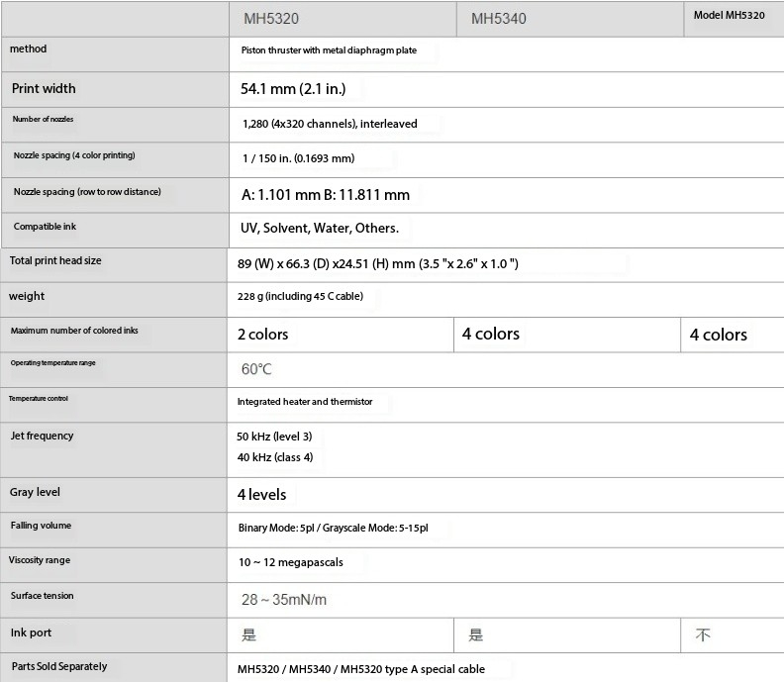Select '228 g (including 45 C cable)'

(301, 297)
